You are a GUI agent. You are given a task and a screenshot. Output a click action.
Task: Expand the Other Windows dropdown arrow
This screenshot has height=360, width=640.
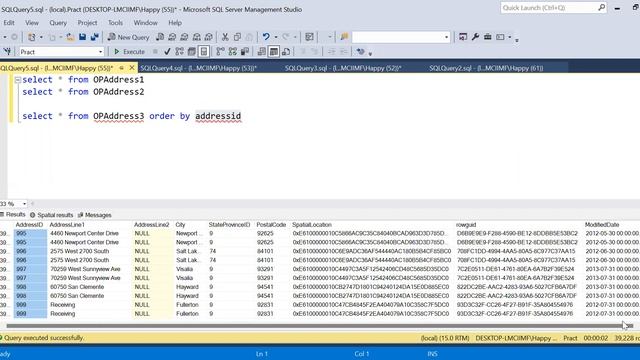[x=509, y=37]
